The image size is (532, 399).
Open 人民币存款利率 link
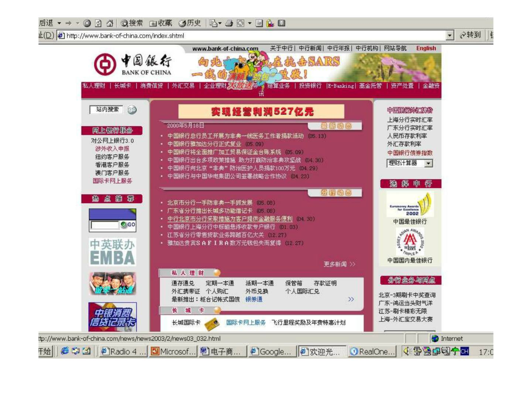407,136
